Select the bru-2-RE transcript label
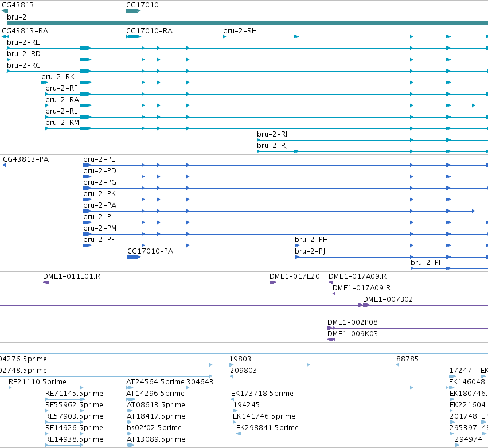This screenshot has height=448, width=488. (24, 42)
